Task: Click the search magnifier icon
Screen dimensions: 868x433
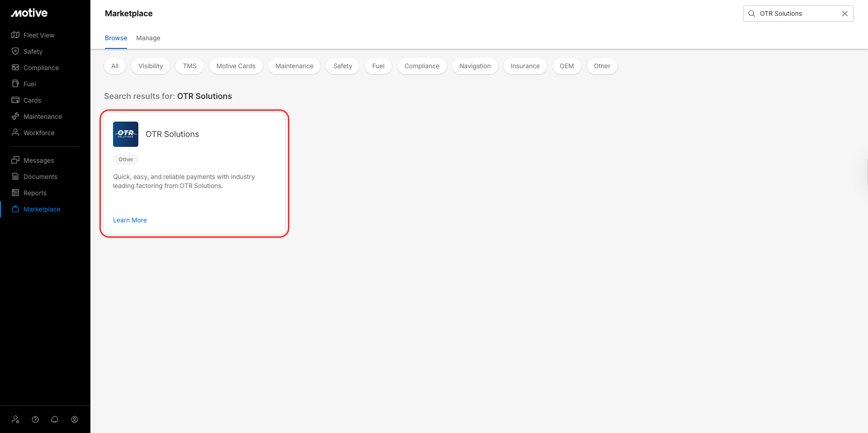Action: coord(752,14)
